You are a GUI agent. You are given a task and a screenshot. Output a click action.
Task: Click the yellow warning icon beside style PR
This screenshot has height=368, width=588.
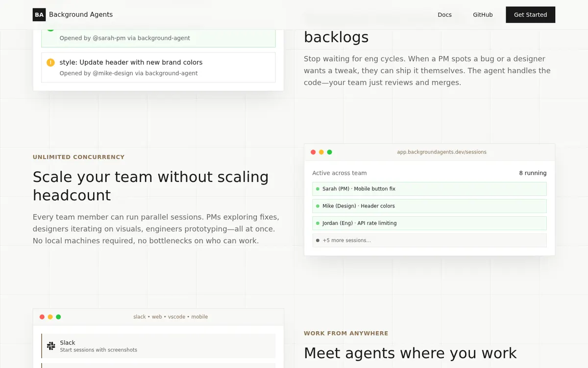coord(50,62)
